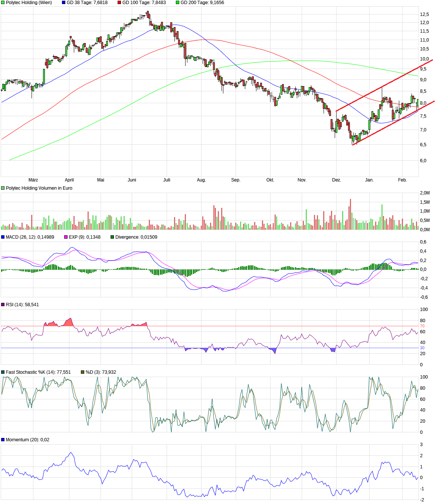Image resolution: width=436 pixels, height=504 pixels.
Task: Click the green Polytec Holding (Wien) legend swatch
Action: click(3, 3)
